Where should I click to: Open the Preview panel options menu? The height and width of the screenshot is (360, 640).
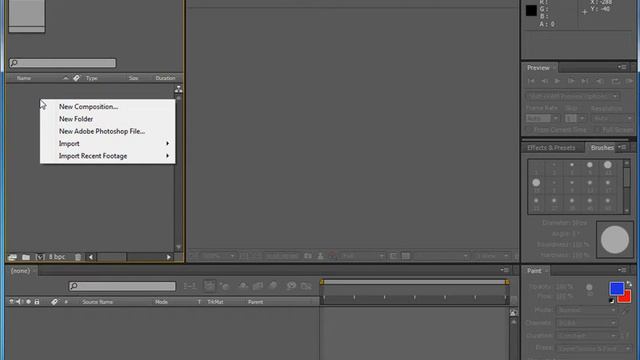tap(622, 67)
